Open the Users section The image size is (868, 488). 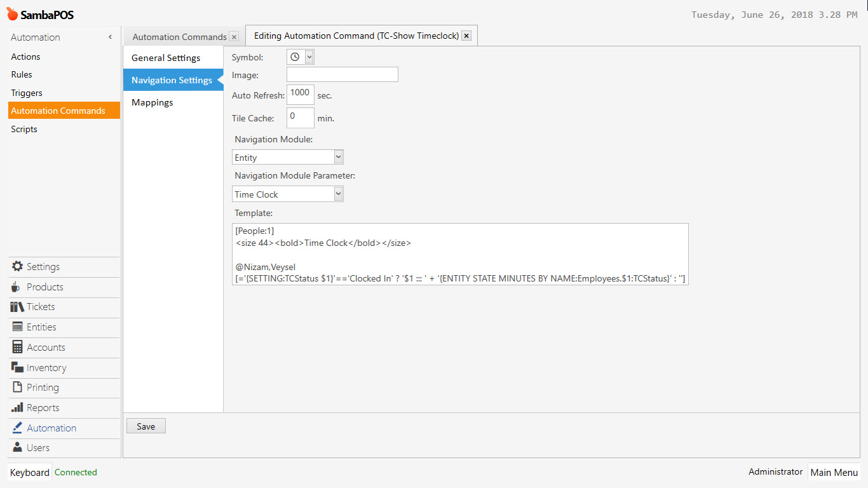coord(37,448)
